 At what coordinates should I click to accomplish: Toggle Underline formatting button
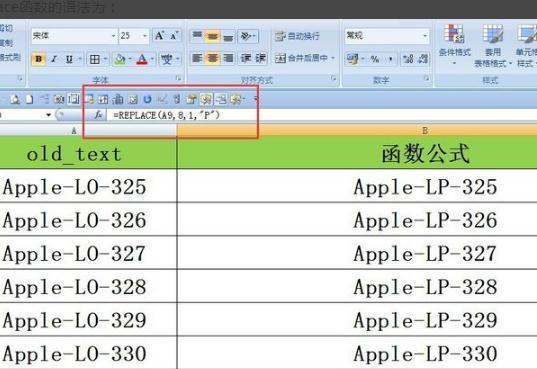[69, 59]
